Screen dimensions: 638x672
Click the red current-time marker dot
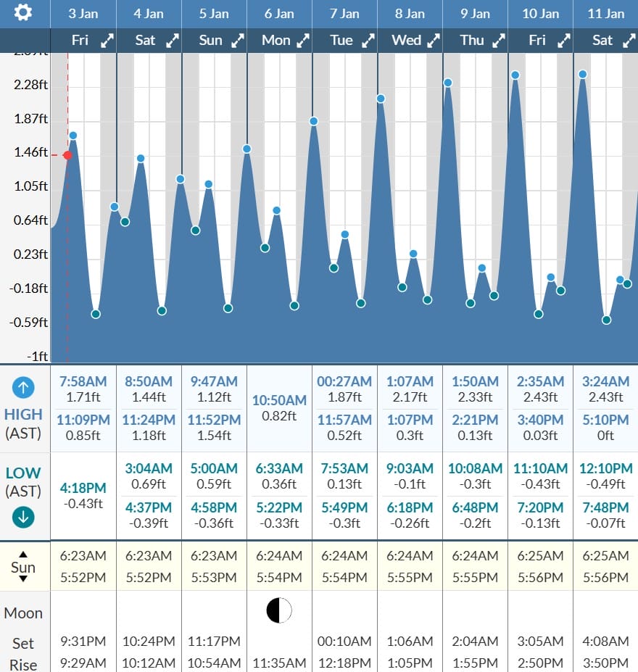click(67, 155)
